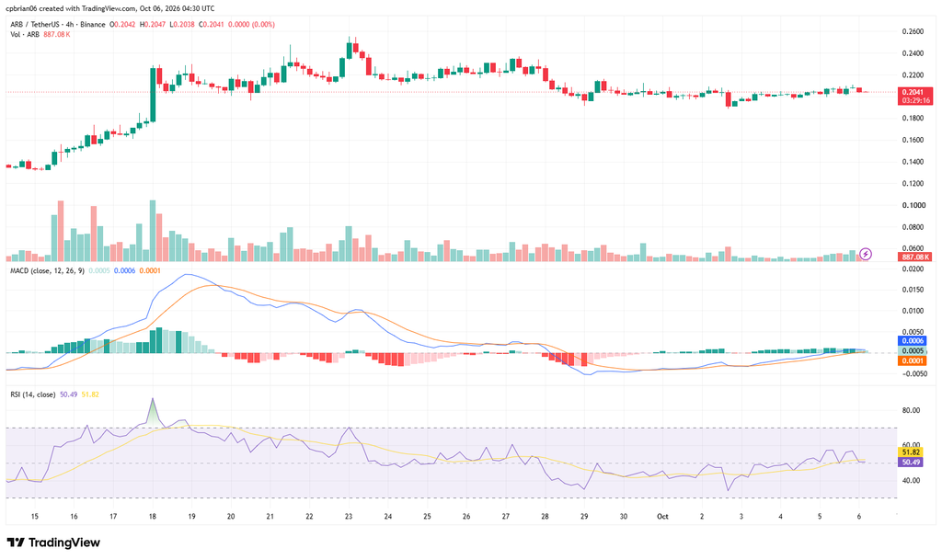The image size is (942, 560).
Task: Click the open value O0.2042
Action: 122,25
